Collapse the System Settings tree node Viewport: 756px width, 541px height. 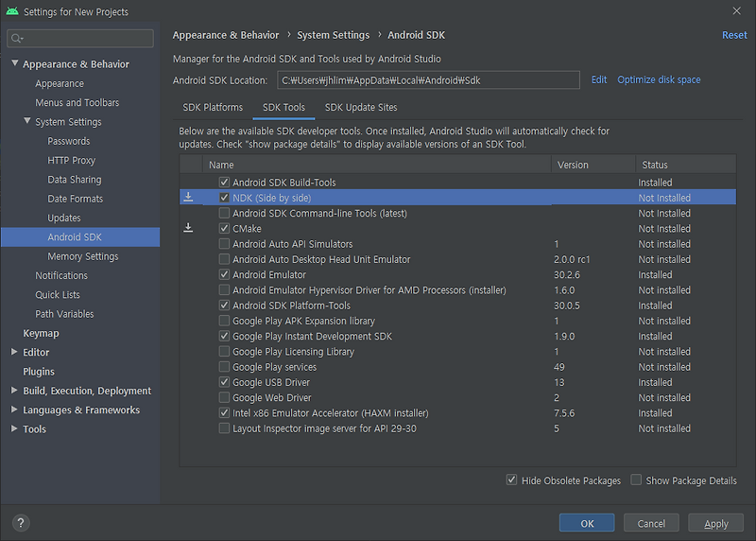point(27,122)
